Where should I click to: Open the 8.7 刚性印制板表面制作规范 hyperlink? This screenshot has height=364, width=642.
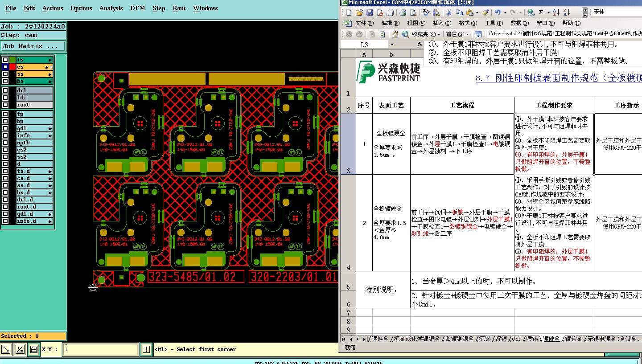559,78
